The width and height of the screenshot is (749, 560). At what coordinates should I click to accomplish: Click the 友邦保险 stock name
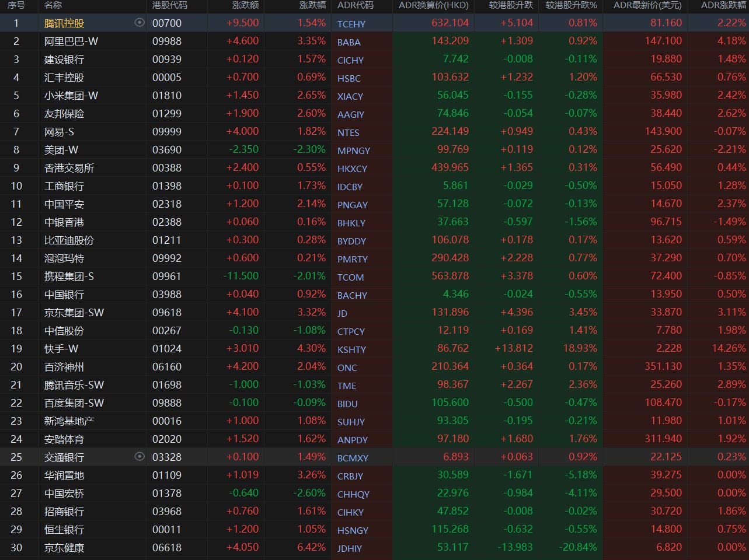64,114
